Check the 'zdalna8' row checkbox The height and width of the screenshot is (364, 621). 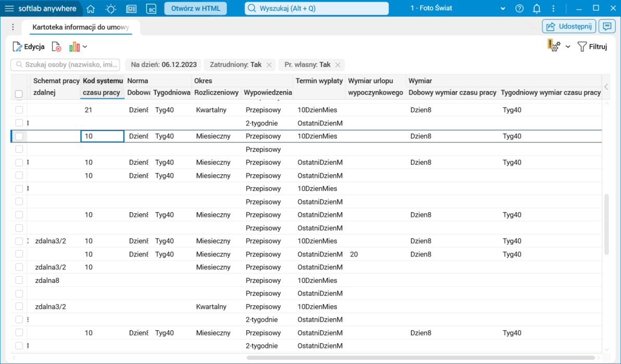[x=19, y=280]
